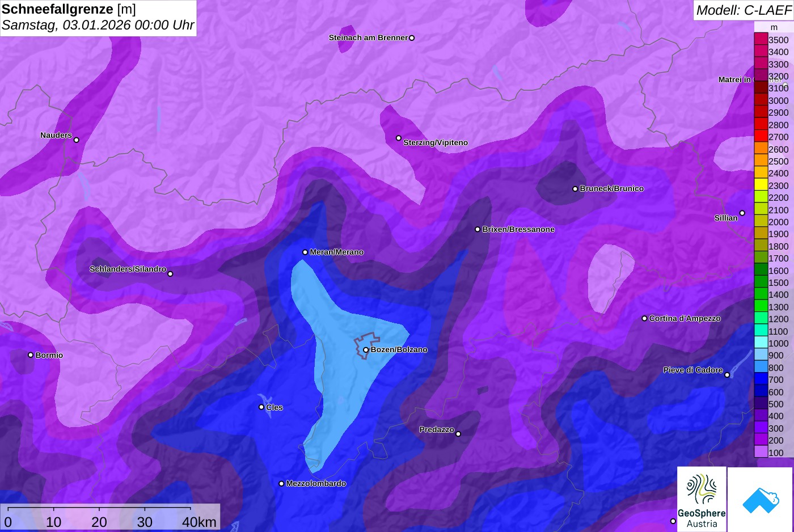This screenshot has width=794, height=532.
Task: Select the Sterzing/Vipiteno marker dot
Action: tap(399, 138)
